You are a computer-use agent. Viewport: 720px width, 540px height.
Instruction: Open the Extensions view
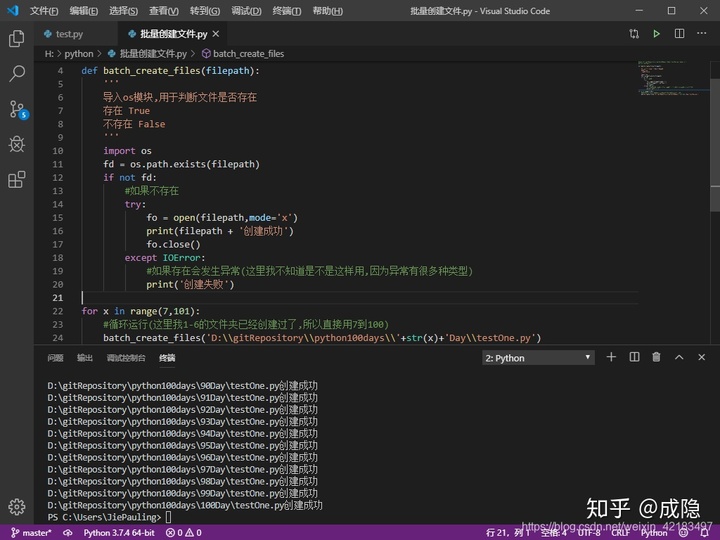17,180
